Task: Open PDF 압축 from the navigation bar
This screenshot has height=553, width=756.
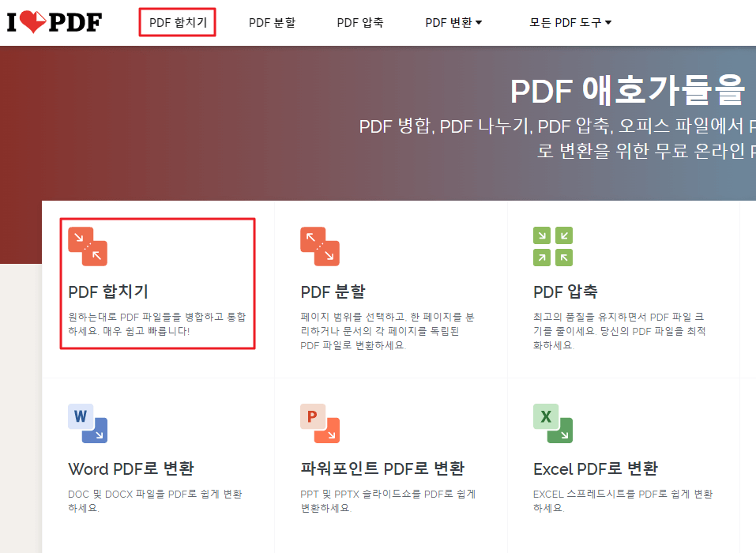Action: 359,22
